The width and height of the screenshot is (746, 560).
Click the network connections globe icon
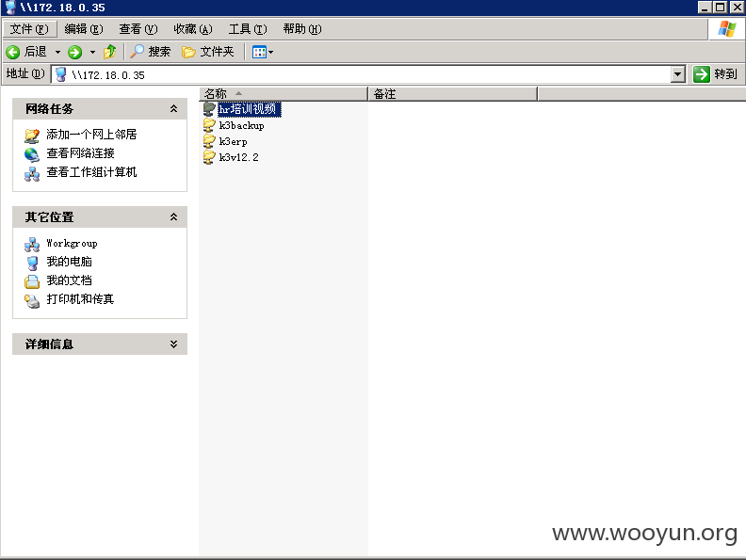point(32,154)
